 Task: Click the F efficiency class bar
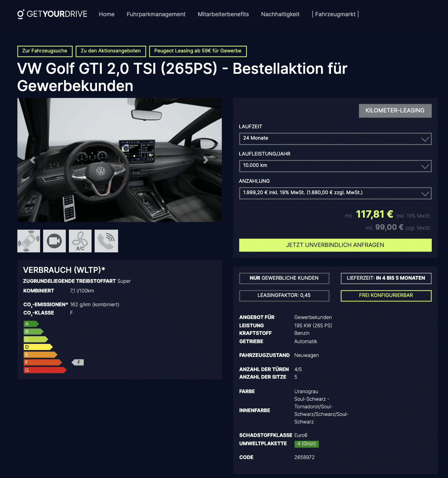[43, 362]
